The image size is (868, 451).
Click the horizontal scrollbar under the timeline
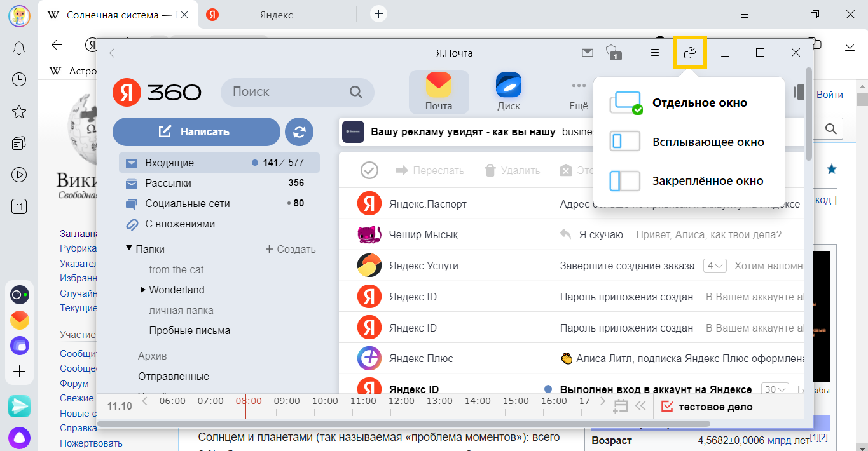(403, 422)
